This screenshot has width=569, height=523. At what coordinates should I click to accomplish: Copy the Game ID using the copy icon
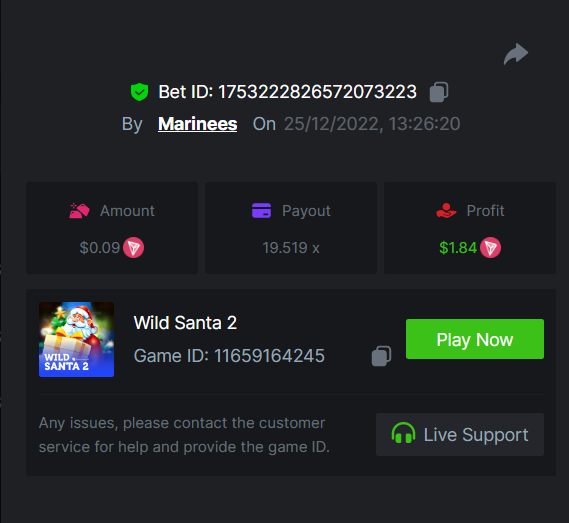tap(381, 356)
